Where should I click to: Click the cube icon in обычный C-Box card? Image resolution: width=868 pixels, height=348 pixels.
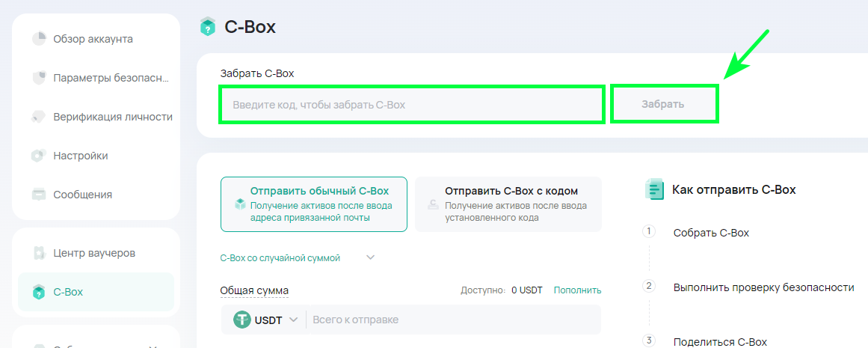pos(240,204)
